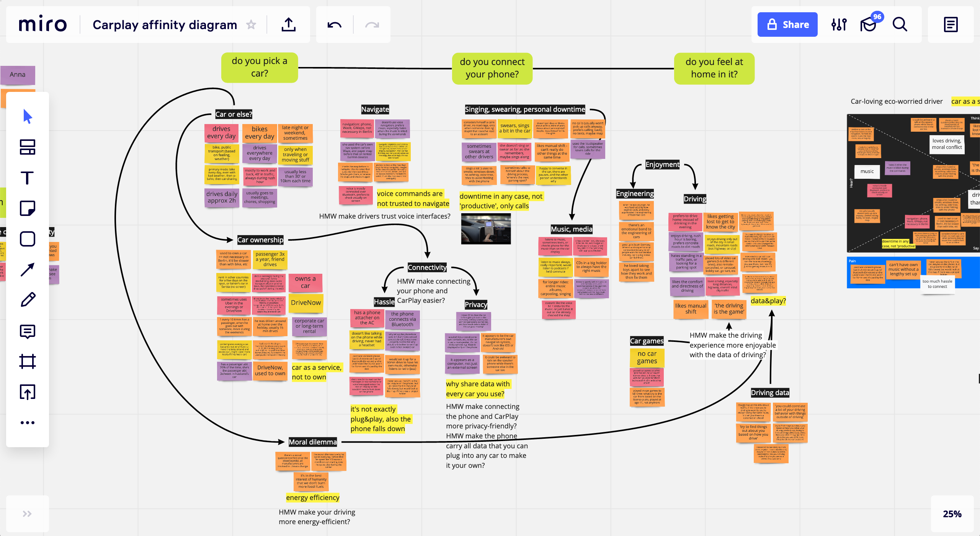This screenshot has height=536, width=980.
Task: Select the Text tool
Action: point(28,178)
